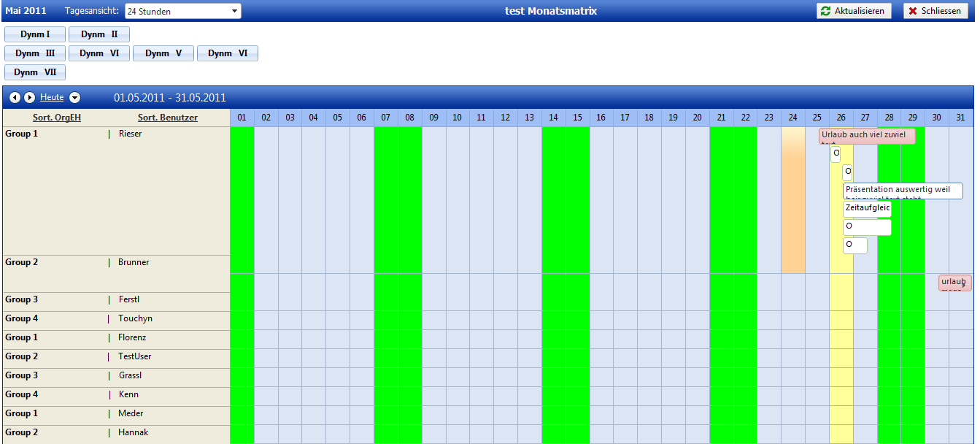Click day header 21
This screenshot has height=444, width=980.
[722, 118]
